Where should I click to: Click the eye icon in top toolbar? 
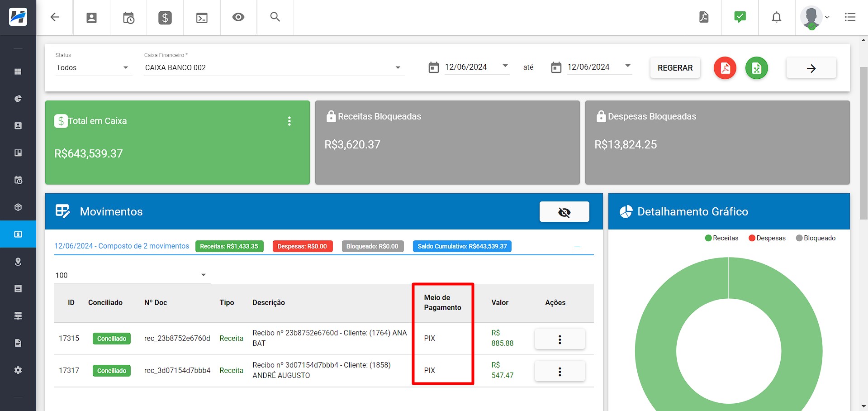238,17
